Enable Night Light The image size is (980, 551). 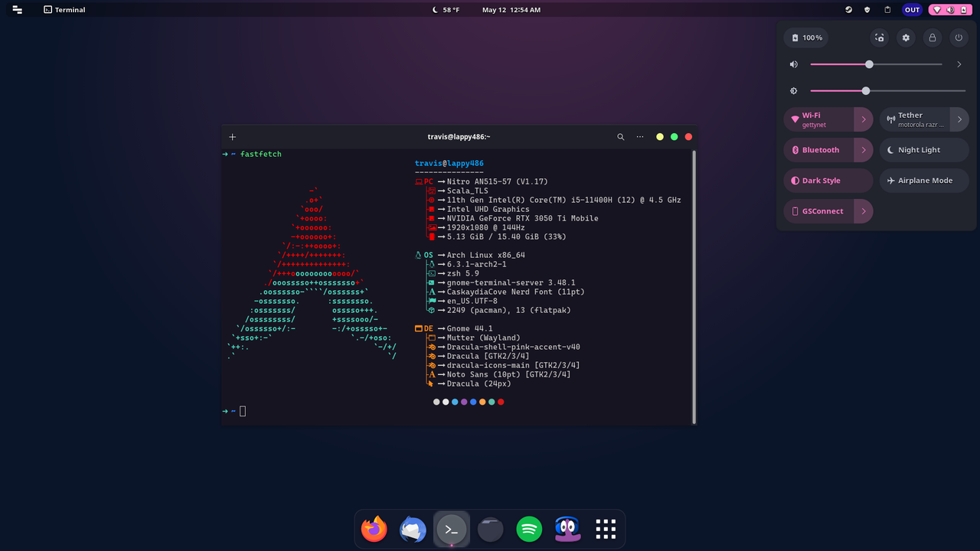[924, 150]
